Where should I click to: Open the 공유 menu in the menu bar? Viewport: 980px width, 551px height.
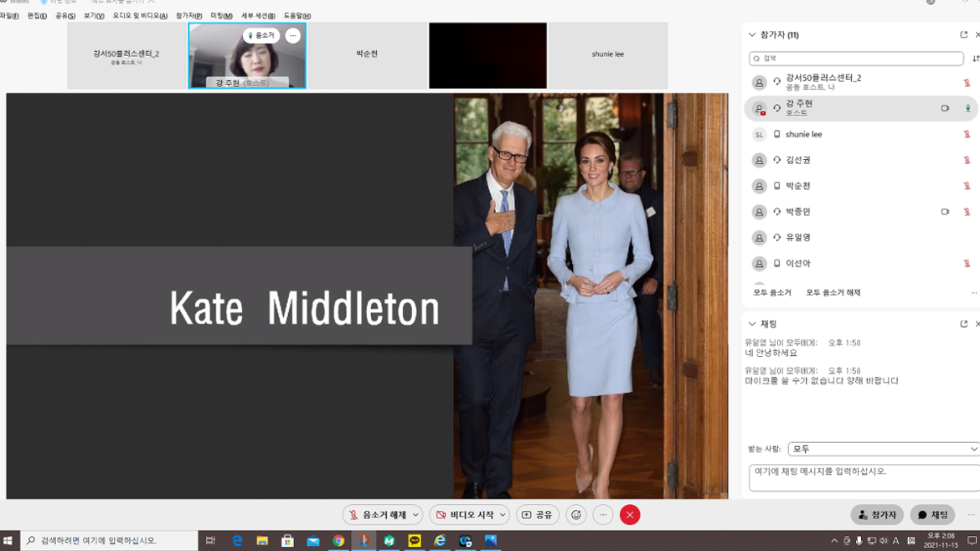65,16
